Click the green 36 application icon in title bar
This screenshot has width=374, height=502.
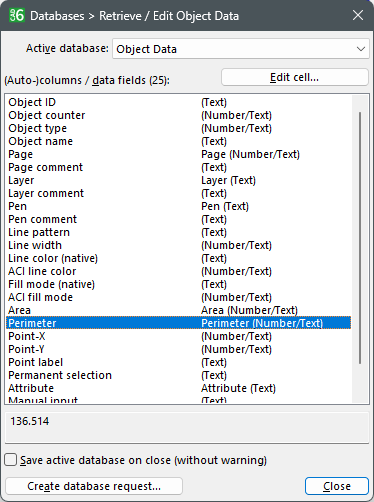(x=17, y=15)
